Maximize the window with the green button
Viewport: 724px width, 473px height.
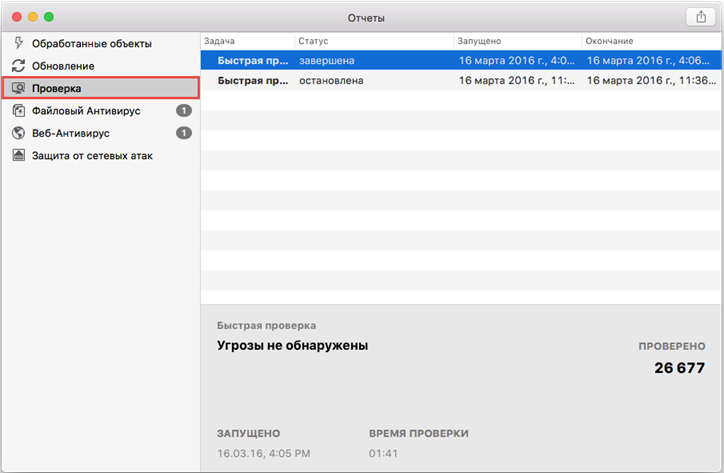pyautogui.click(x=49, y=17)
